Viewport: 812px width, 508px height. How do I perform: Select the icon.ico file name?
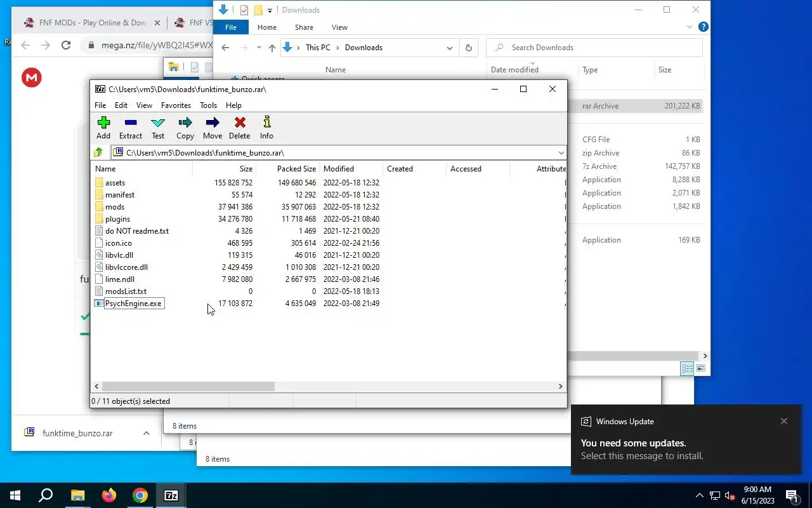pos(119,243)
